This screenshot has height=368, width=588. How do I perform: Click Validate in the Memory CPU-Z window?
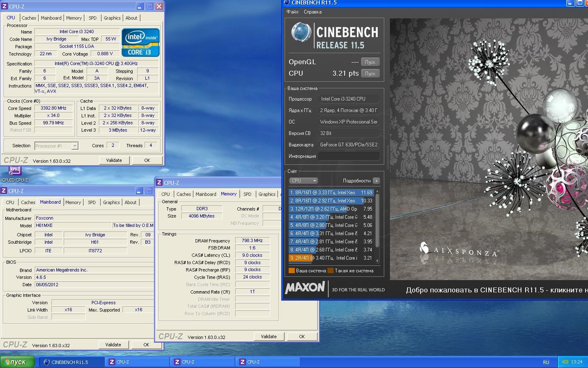269,337
